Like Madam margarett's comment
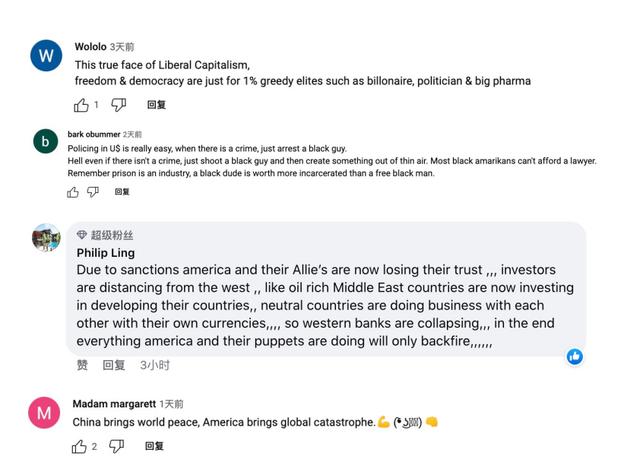The image size is (640, 475). tap(79, 446)
